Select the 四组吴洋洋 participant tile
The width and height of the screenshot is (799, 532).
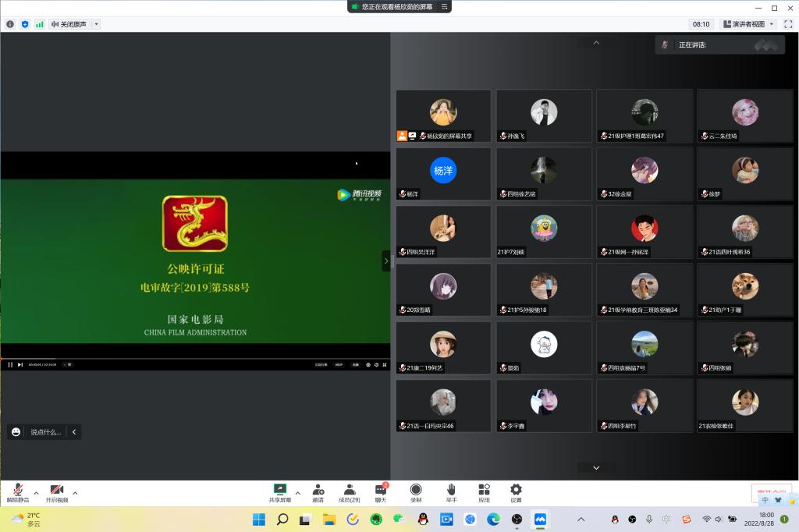click(x=443, y=232)
